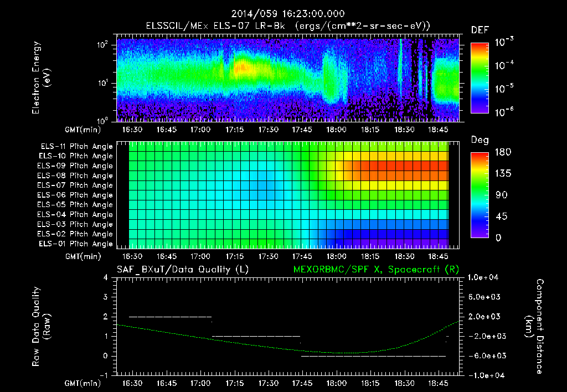Click the ELS-08 Pitch Angle row label
Viewport: 567px width, 392px height.
[75, 176]
